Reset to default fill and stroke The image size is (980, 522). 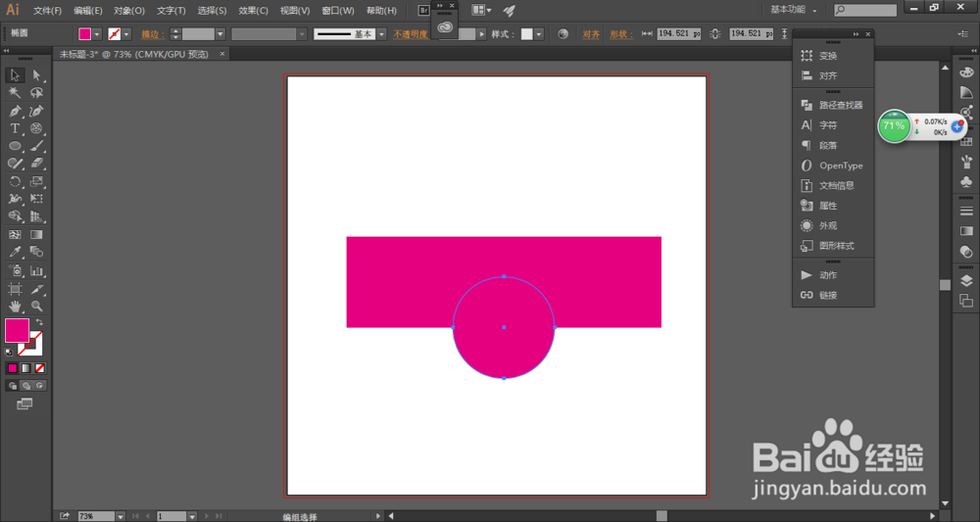tap(9, 353)
